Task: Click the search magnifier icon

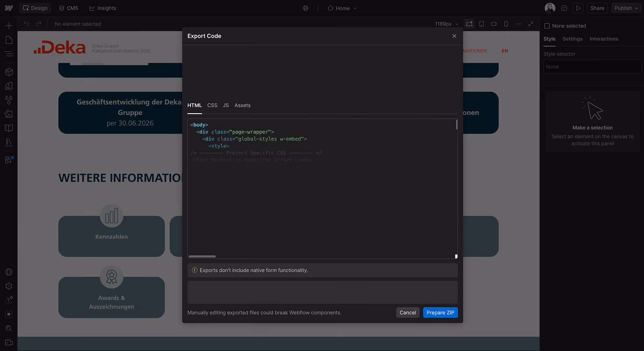Action: point(9,328)
